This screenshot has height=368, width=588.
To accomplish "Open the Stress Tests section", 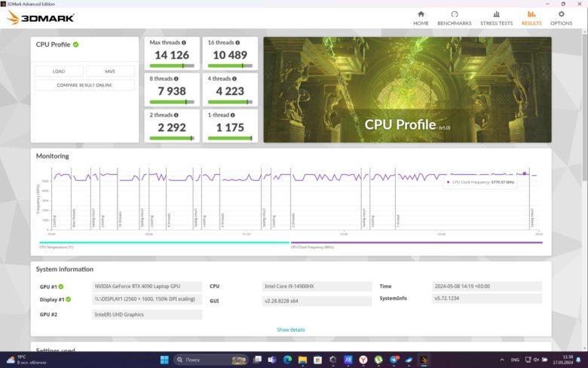I will (496, 18).
